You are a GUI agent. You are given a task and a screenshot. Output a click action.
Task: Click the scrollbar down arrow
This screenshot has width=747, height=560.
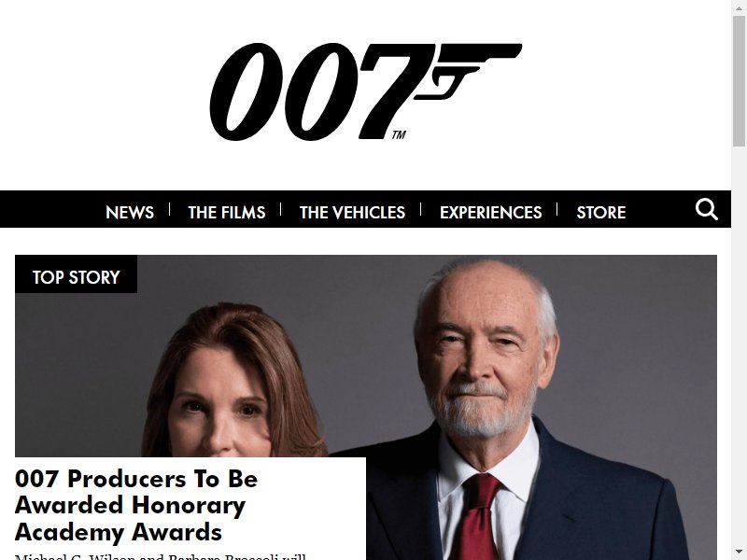coord(739,553)
